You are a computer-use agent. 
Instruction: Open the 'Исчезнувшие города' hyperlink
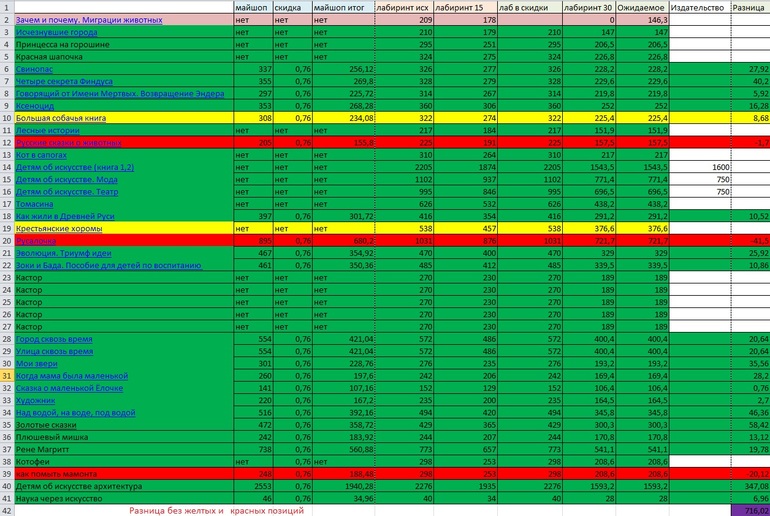55,32
